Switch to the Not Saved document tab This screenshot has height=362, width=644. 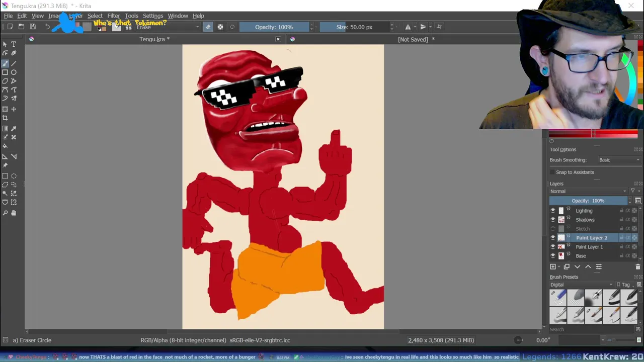pos(416,39)
